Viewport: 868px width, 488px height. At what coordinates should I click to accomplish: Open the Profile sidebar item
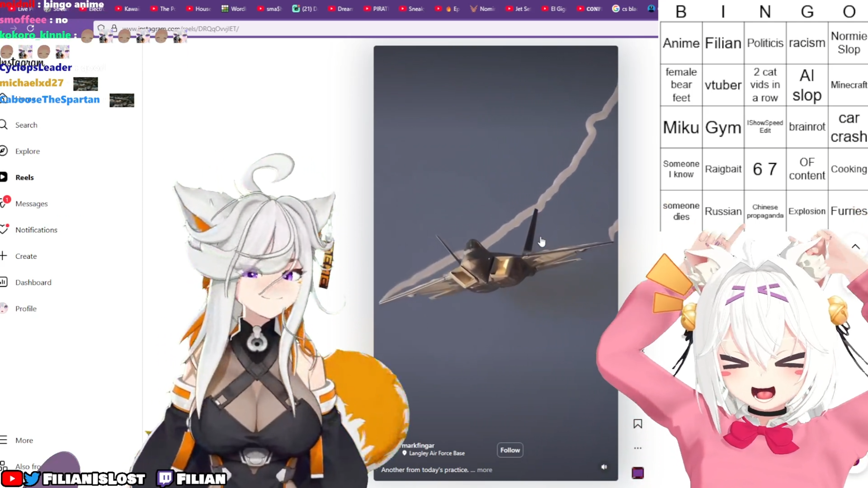25,309
